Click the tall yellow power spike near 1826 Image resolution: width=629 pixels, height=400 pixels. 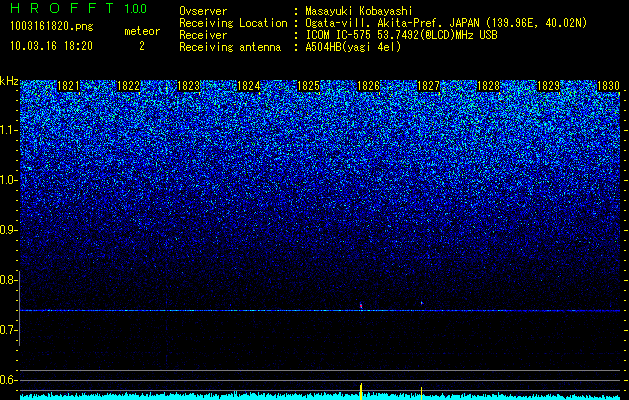point(361,391)
